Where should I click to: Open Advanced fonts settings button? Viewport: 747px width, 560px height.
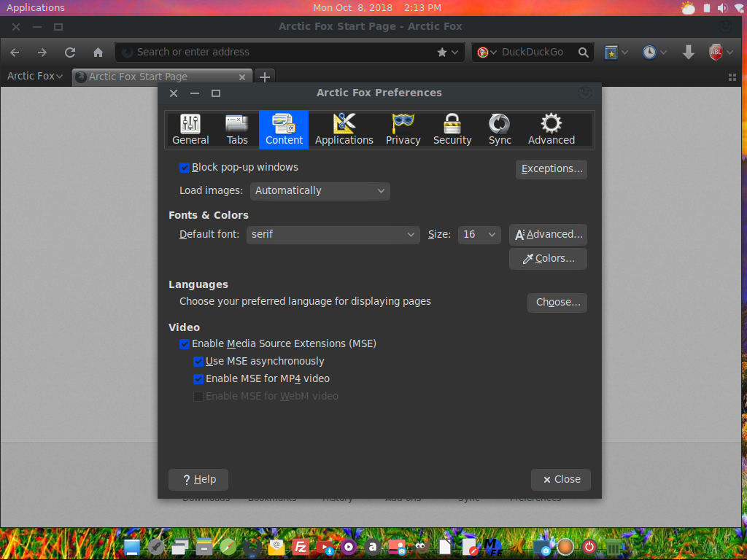(548, 235)
